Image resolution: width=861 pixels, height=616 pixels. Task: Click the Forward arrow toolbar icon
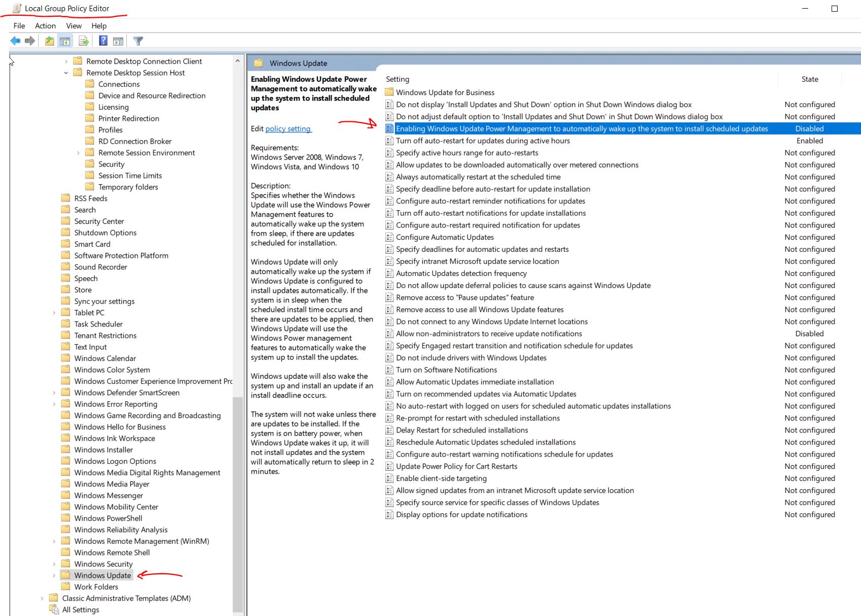tap(30, 41)
